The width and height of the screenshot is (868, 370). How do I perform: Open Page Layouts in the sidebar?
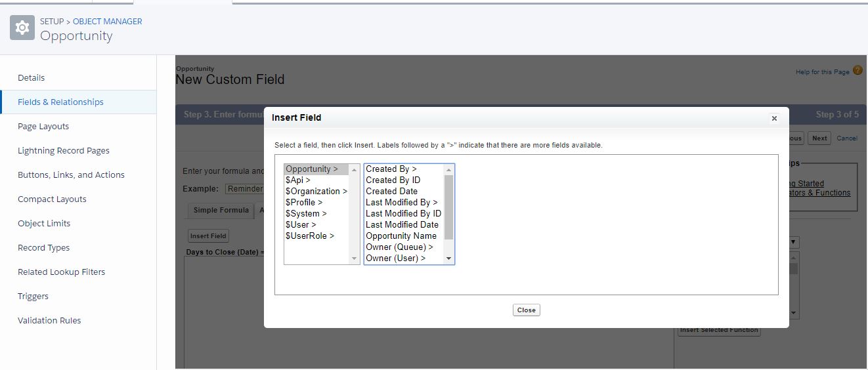pos(43,126)
